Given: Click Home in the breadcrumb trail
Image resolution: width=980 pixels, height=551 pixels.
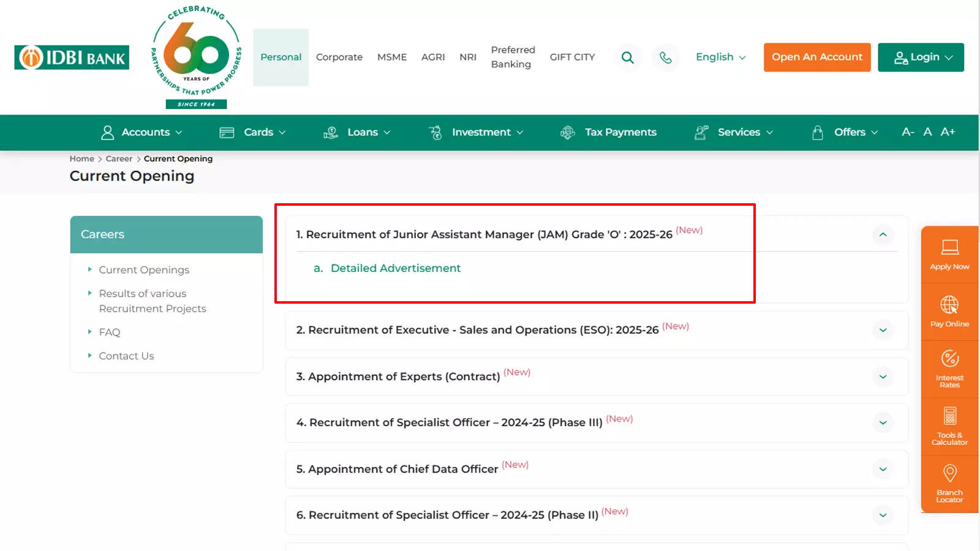Looking at the screenshot, I should tap(81, 158).
